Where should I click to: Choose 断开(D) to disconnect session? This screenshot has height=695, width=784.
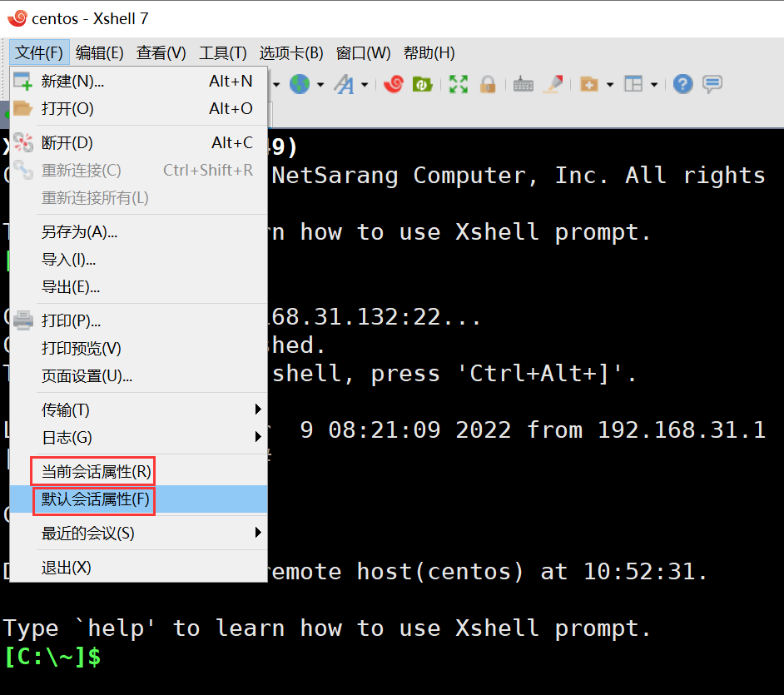click(139, 142)
